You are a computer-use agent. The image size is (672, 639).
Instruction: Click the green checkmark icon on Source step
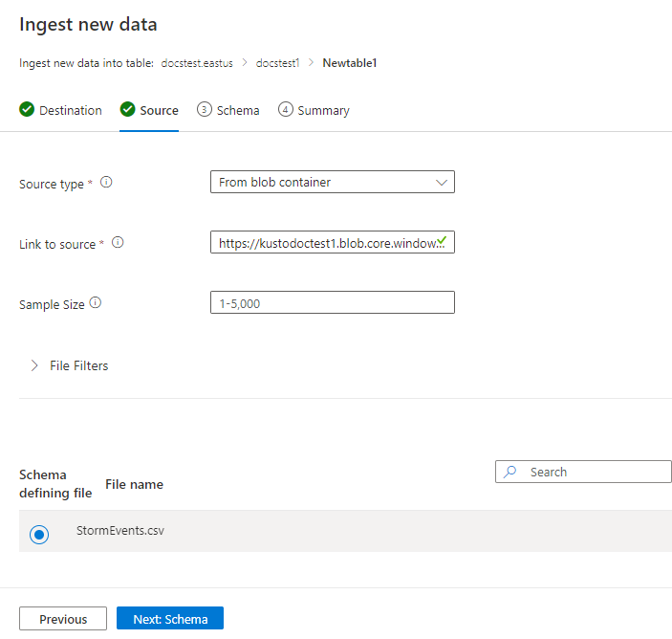(127, 110)
